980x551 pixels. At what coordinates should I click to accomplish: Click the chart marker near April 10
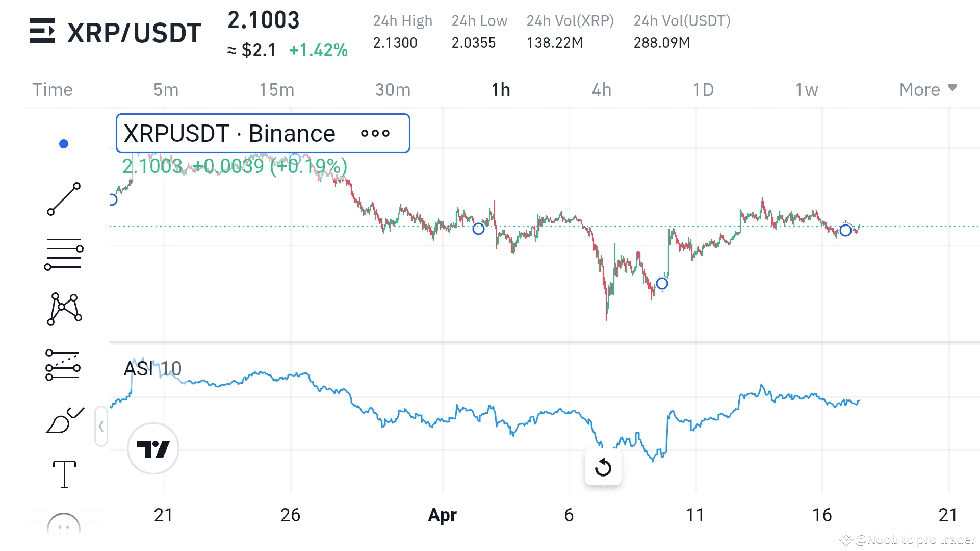[x=662, y=283]
